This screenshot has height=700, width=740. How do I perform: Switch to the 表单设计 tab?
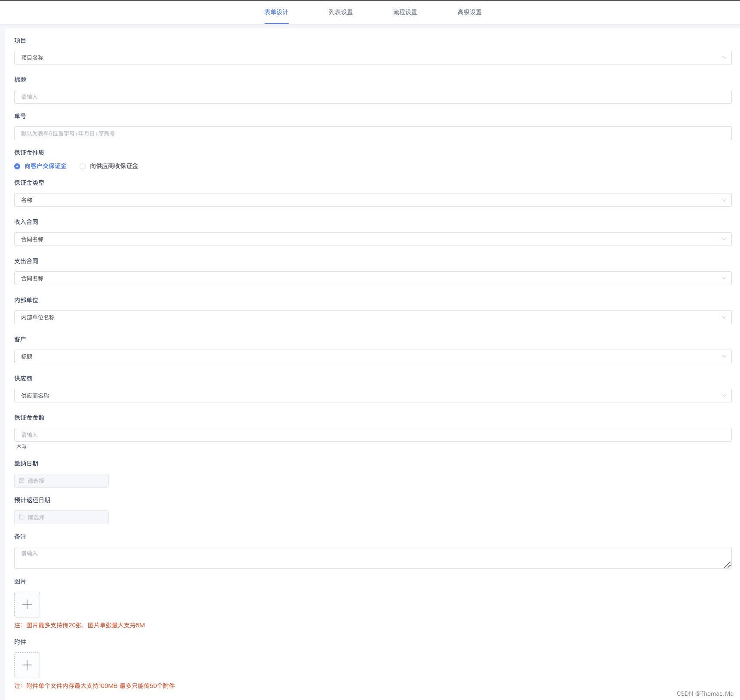click(x=276, y=12)
